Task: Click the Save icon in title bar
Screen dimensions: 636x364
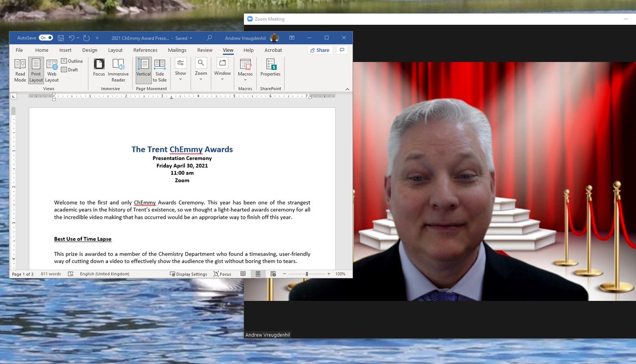Action: (61, 38)
